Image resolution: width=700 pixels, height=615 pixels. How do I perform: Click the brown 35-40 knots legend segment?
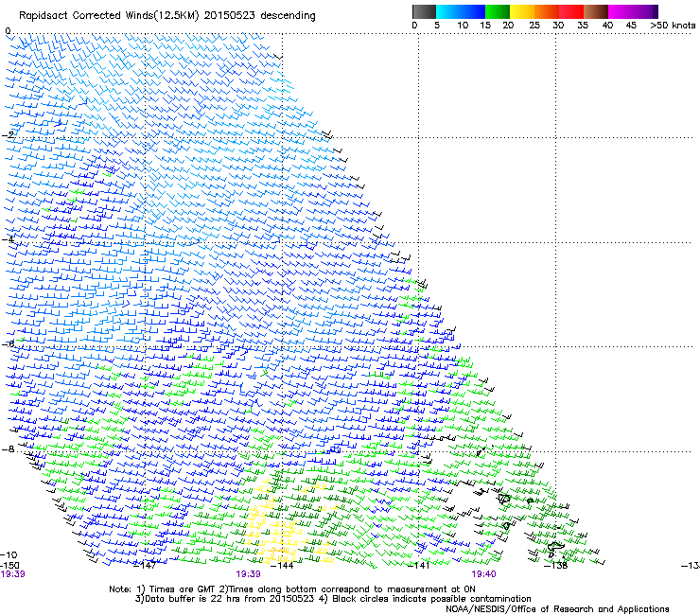(596, 11)
